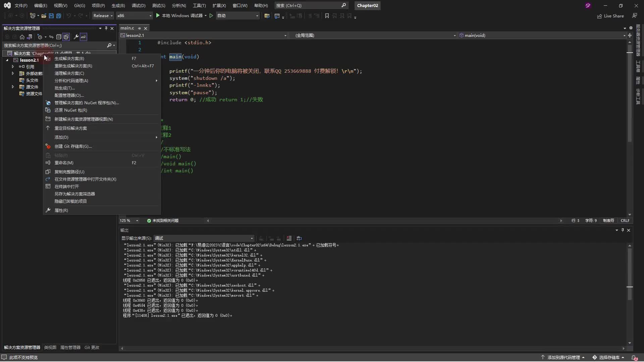Open the (全局范围) scope dropdown
Screen dimensions: 644x362
tap(373, 35)
